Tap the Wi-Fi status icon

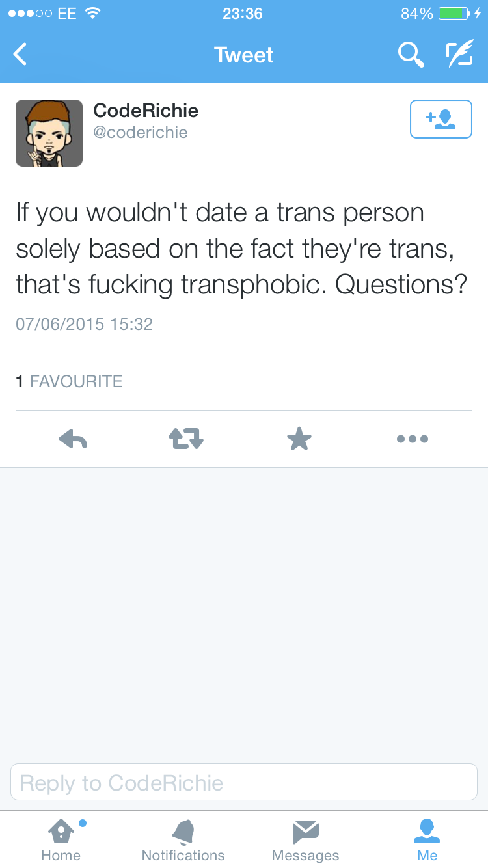(x=93, y=13)
